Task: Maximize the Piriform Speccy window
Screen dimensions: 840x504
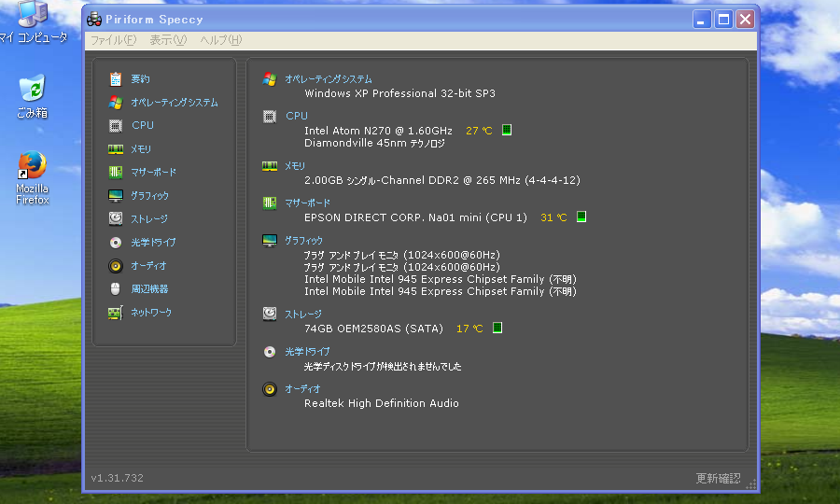Action: (723, 20)
